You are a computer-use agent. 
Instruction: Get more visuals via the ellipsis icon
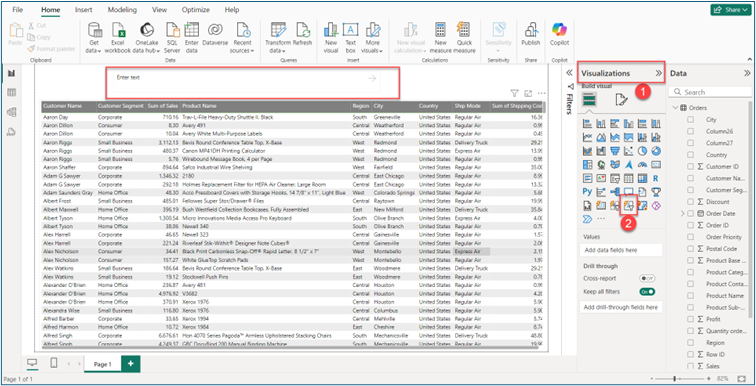(601, 218)
